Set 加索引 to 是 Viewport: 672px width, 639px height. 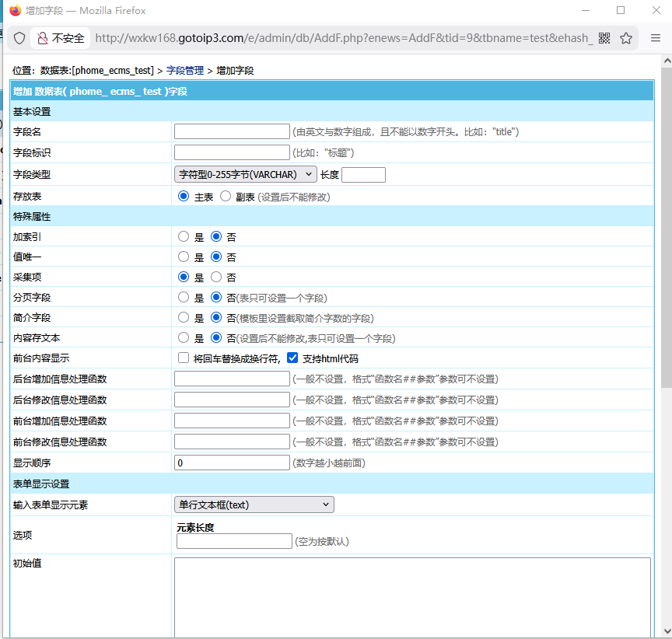184,236
